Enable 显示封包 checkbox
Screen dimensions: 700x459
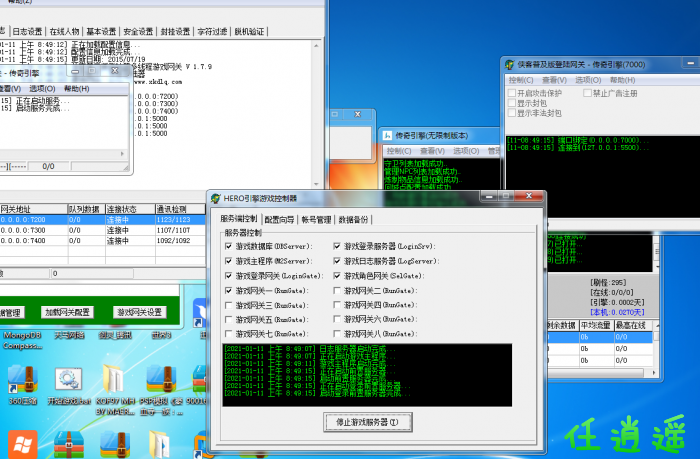coord(512,103)
